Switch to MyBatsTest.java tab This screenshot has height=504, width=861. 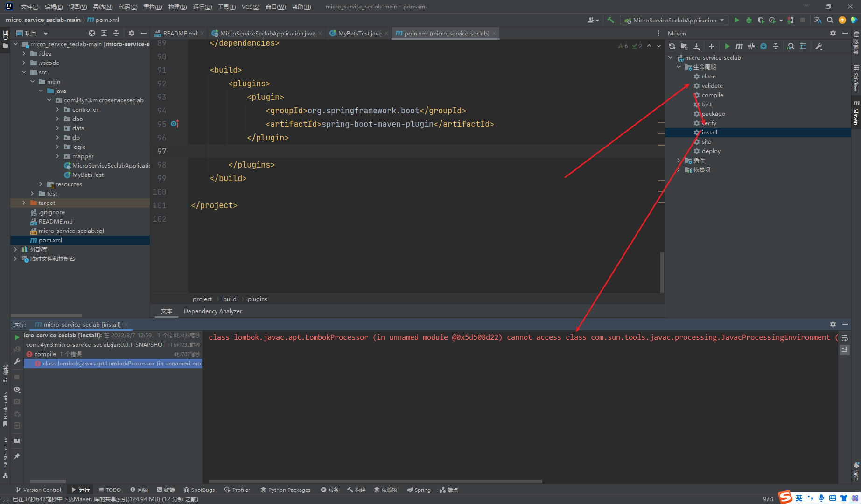pyautogui.click(x=359, y=33)
